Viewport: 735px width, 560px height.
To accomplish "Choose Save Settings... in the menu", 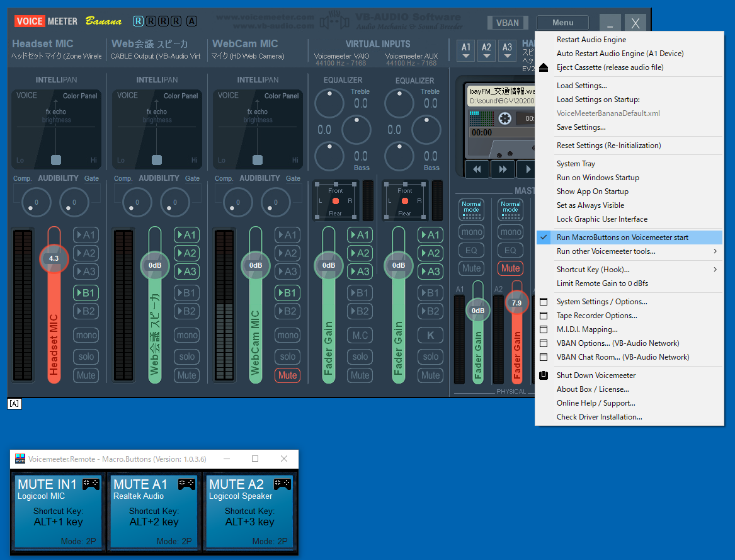I will click(x=629, y=127).
